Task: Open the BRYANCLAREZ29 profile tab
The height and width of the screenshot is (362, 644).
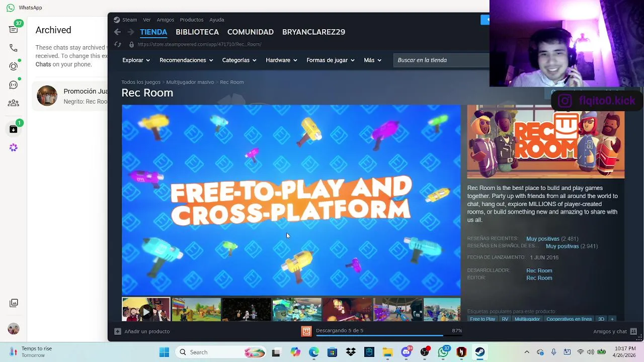Action: [x=313, y=32]
